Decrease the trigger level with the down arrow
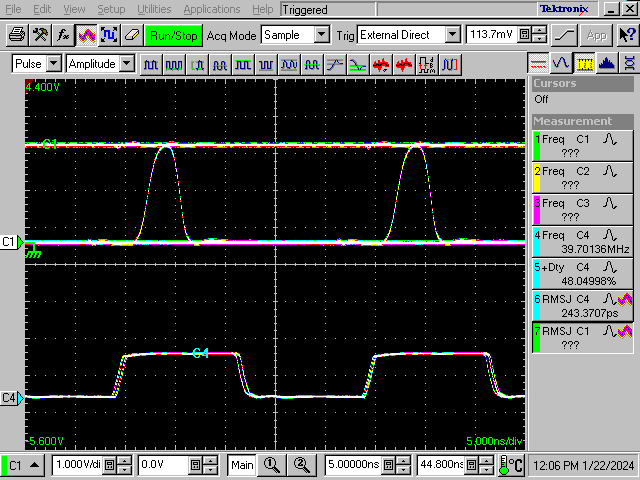Screen dimensions: 640x480 tap(540, 39)
